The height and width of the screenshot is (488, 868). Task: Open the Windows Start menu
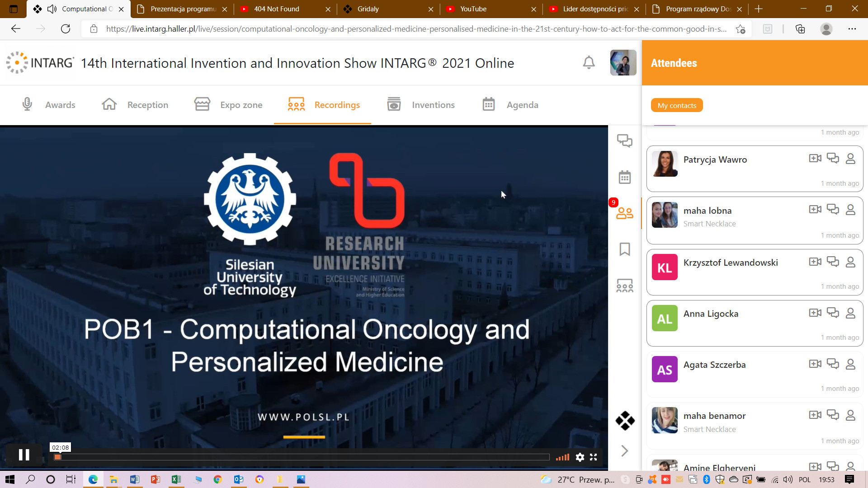(x=9, y=479)
